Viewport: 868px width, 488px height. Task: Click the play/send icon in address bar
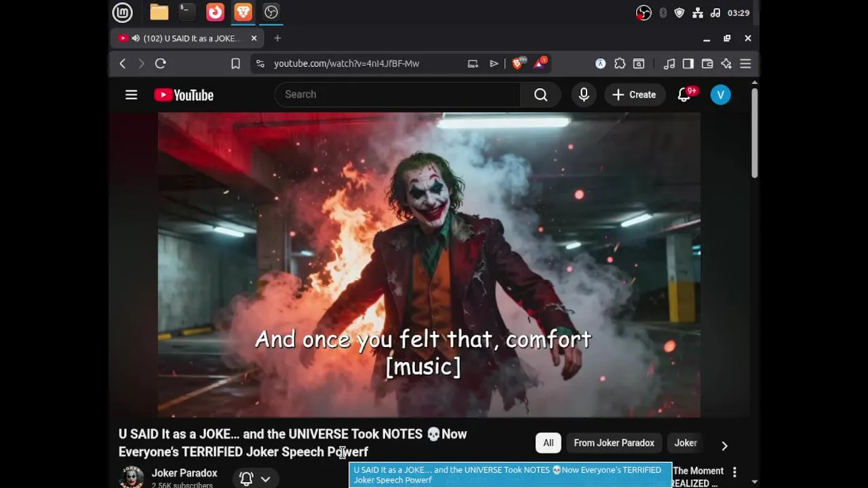tap(494, 64)
